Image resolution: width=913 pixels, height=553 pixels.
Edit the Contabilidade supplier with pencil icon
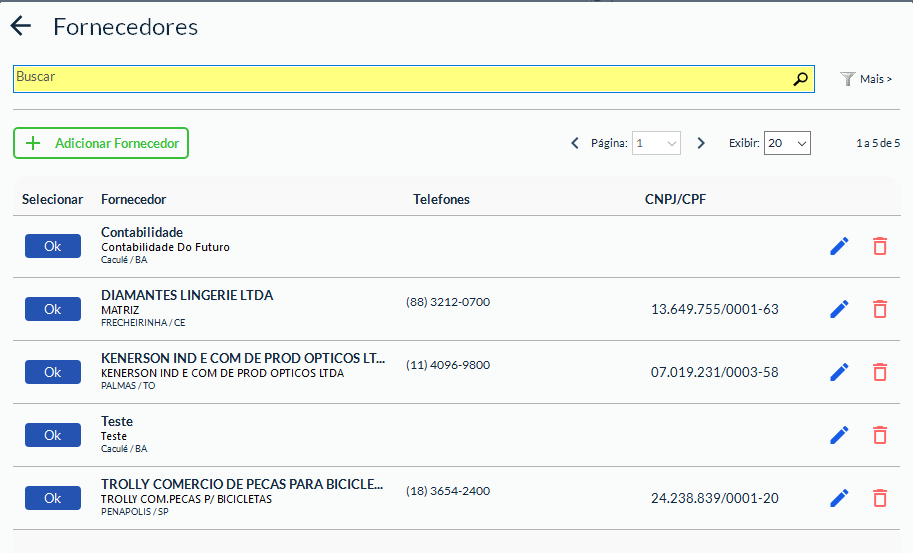tap(839, 246)
